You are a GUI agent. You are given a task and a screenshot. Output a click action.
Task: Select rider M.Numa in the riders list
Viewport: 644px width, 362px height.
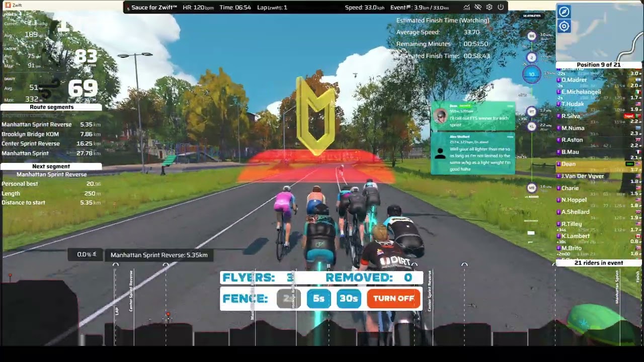[599, 128]
